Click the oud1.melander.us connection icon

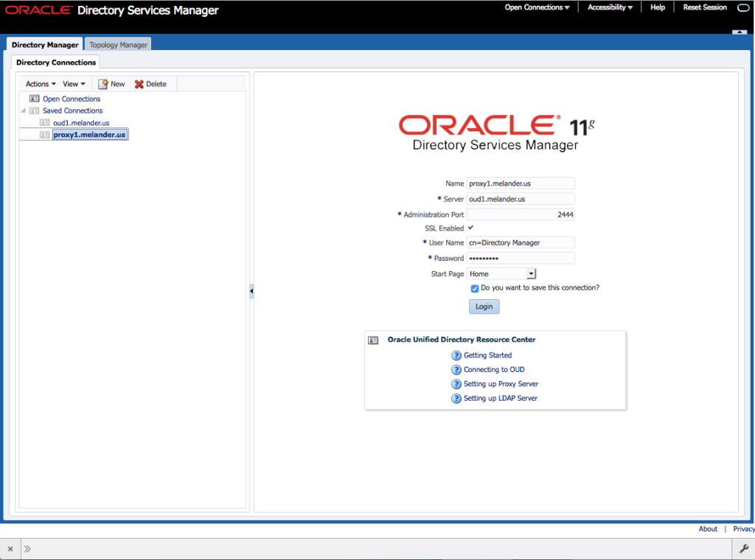[x=44, y=122]
